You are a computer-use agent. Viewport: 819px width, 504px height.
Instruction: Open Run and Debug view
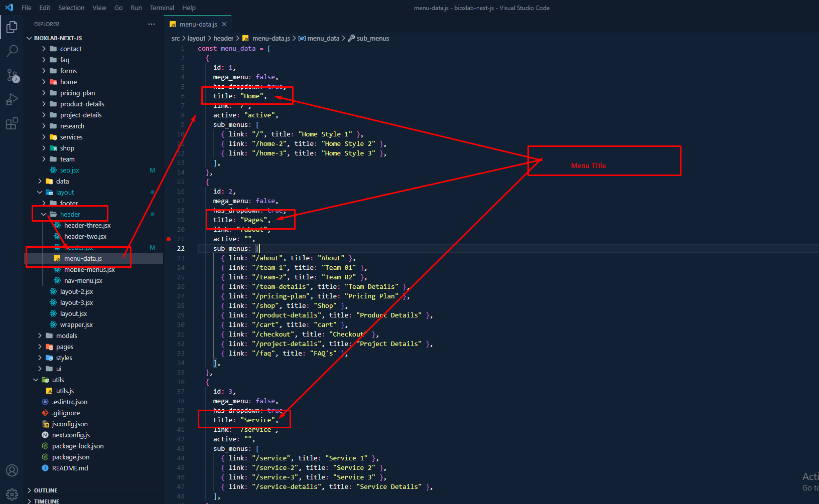point(12,99)
